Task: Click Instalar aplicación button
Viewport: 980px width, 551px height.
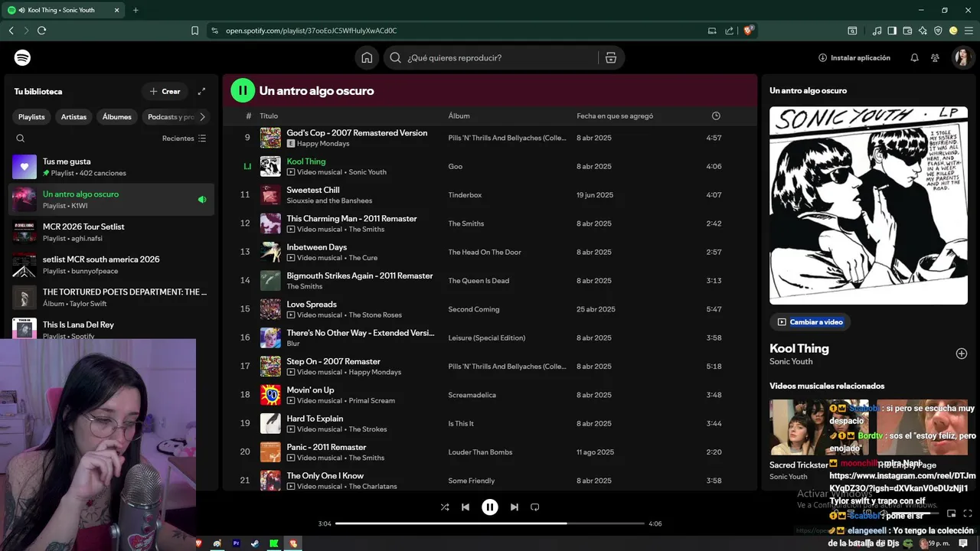Action: coord(854,57)
